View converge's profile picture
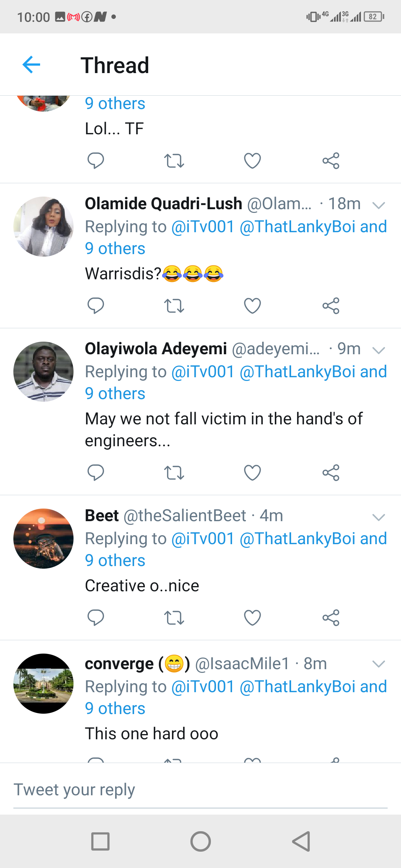This screenshot has width=401, height=868. click(43, 683)
